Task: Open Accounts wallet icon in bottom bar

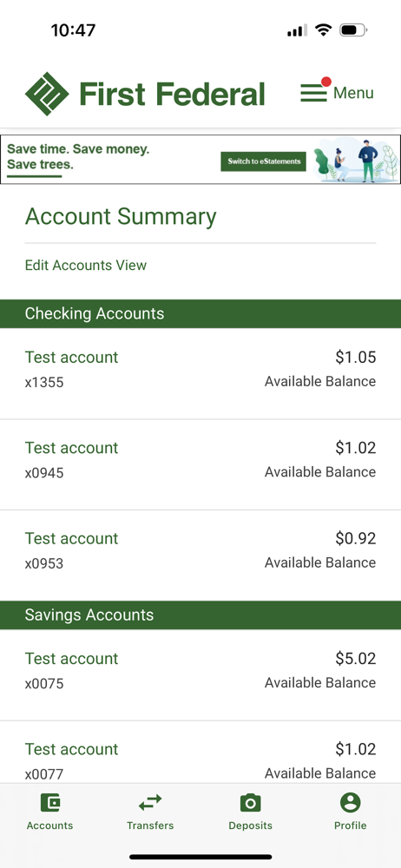Action: [49, 802]
